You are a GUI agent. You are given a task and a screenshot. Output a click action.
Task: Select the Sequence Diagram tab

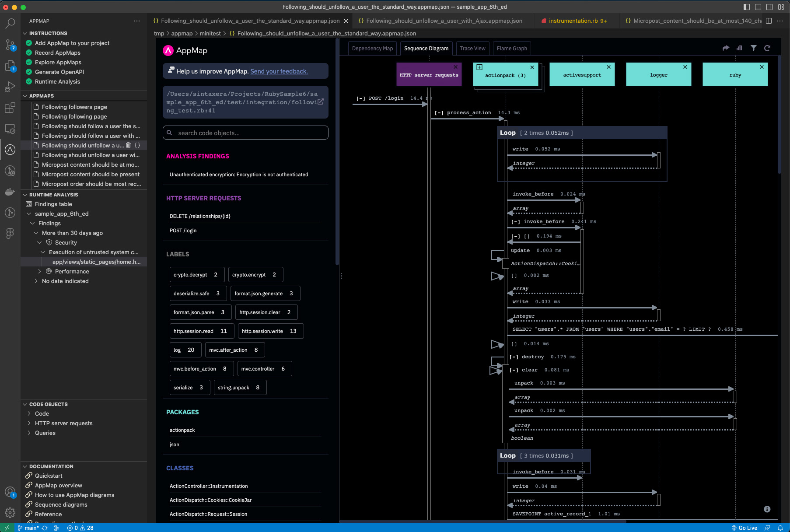tap(426, 48)
